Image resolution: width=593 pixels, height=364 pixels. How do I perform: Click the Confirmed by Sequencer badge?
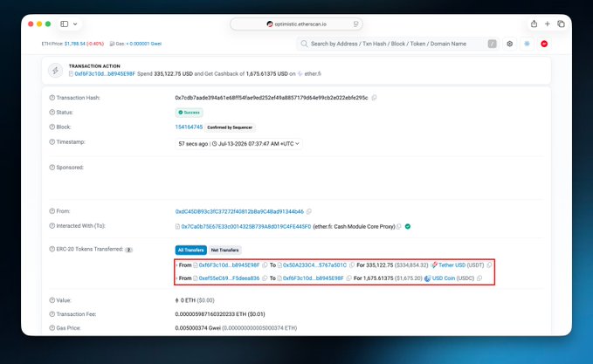[x=230, y=127]
